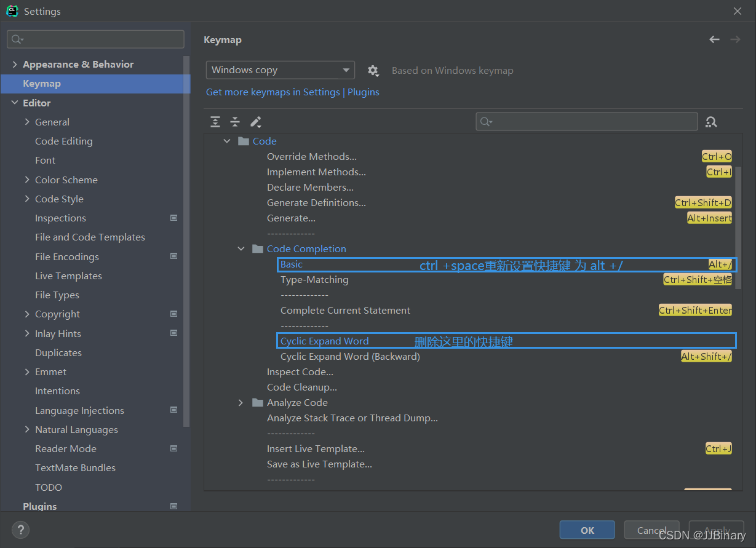Expand the Natural Languages node

(x=27, y=429)
